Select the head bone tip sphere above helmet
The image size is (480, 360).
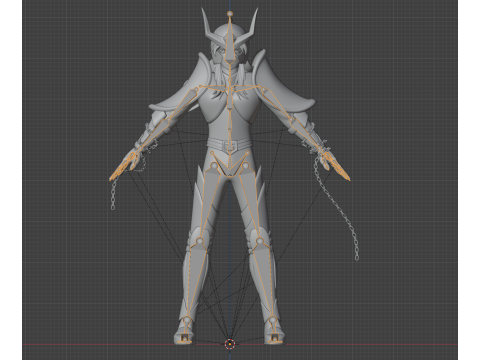click(230, 14)
